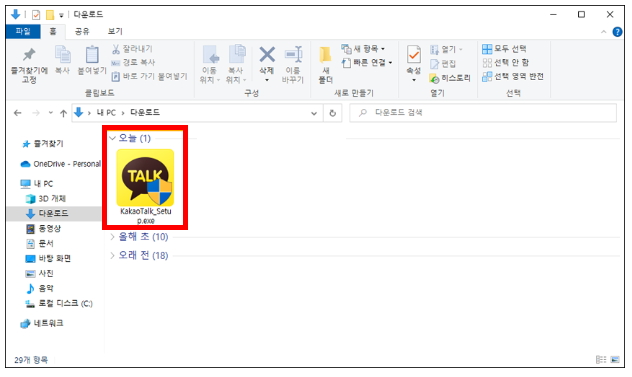Image resolution: width=632 pixels, height=377 pixels.
Task: Click quick access toolbar Properties checkmark icon
Action: [x=36, y=15]
